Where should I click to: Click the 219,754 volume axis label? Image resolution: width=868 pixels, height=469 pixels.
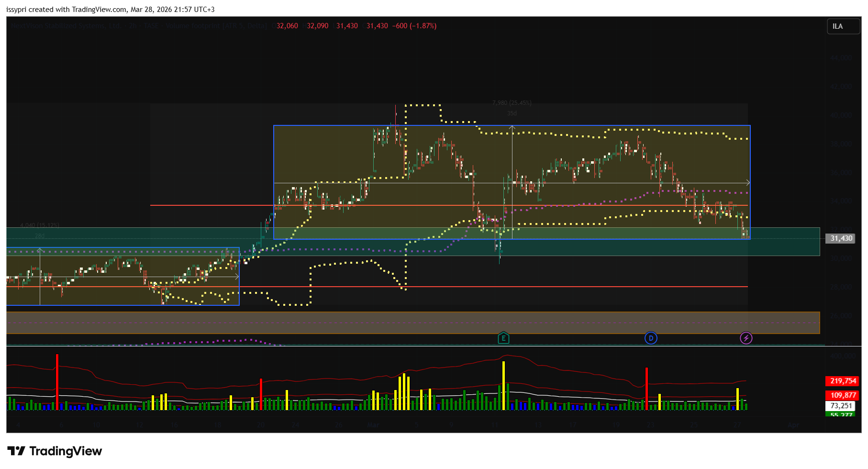coord(843,381)
